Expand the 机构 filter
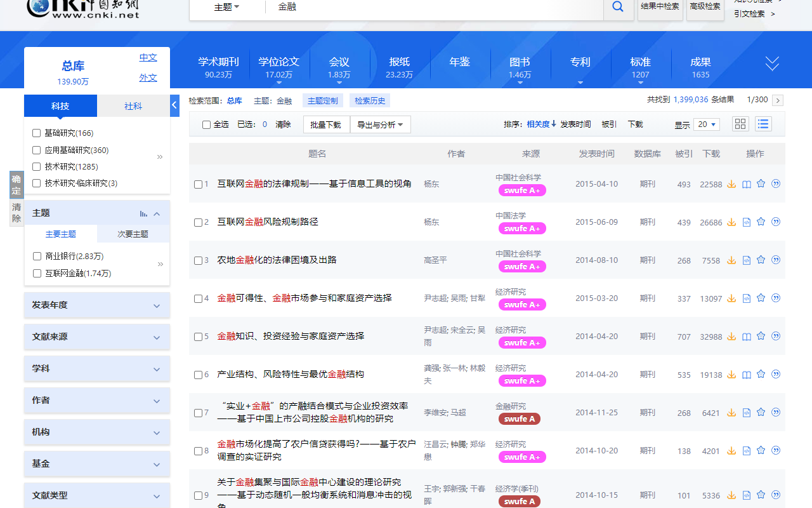The height and width of the screenshot is (508, 812). [x=97, y=432]
